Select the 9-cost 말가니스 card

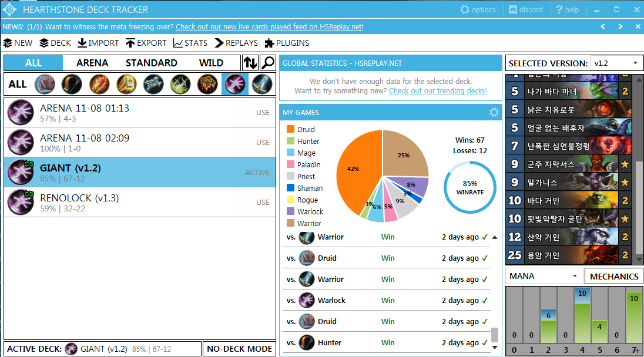[x=568, y=182]
